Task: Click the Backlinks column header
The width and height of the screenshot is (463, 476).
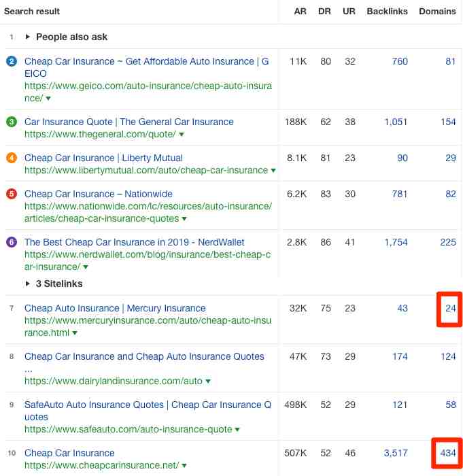Action: point(387,12)
